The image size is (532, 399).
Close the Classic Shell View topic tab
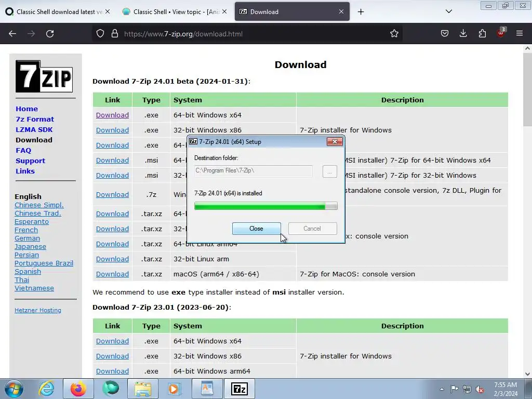(x=224, y=11)
